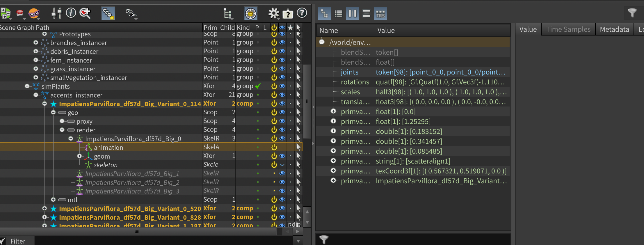The height and width of the screenshot is (245, 644).
Task: Toggle the linked chain nodes toolbar button
Action: click(x=108, y=13)
